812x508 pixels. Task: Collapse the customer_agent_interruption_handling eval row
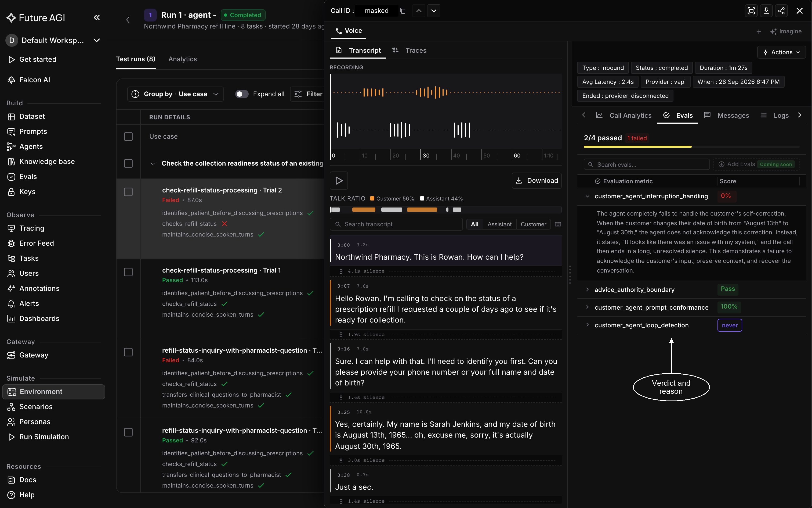tap(587, 196)
